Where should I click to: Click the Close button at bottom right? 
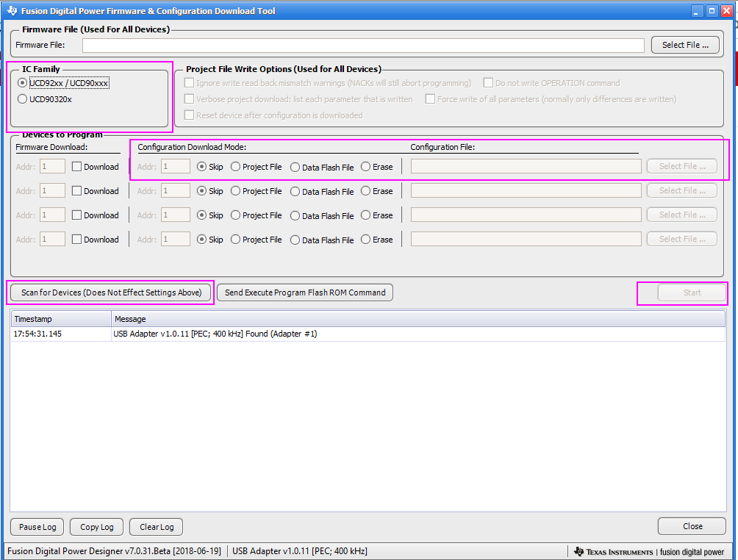coord(692,526)
